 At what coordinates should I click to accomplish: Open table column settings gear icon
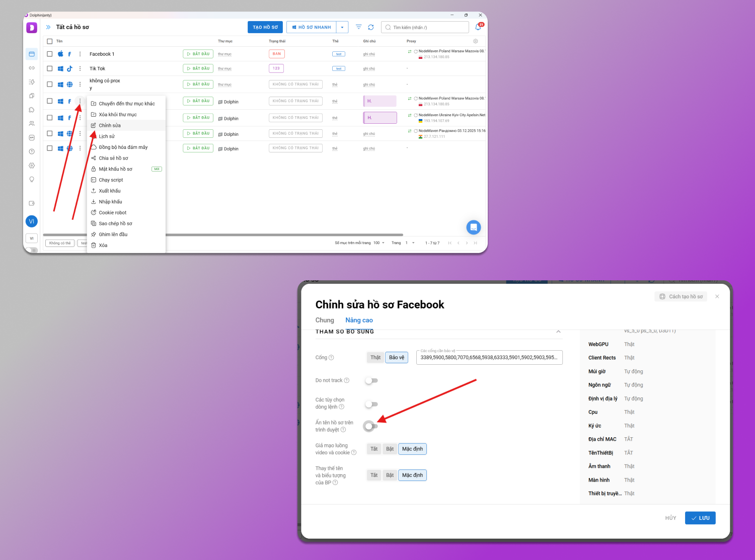(476, 41)
